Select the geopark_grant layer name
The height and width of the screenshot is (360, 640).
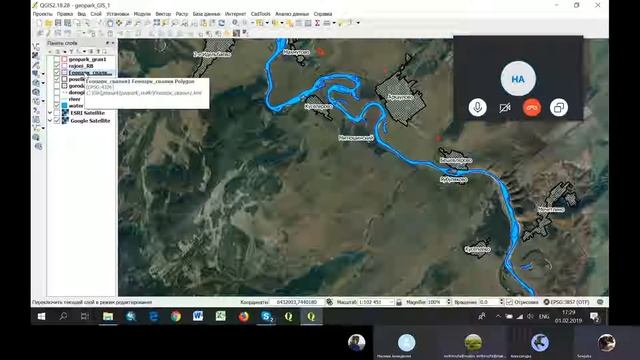tap(87, 60)
